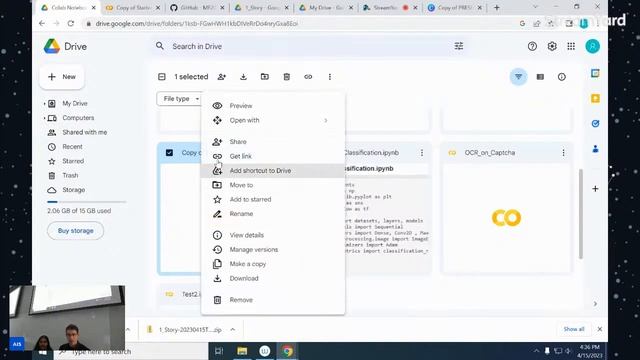Open the File type filter dropdown

(180, 99)
